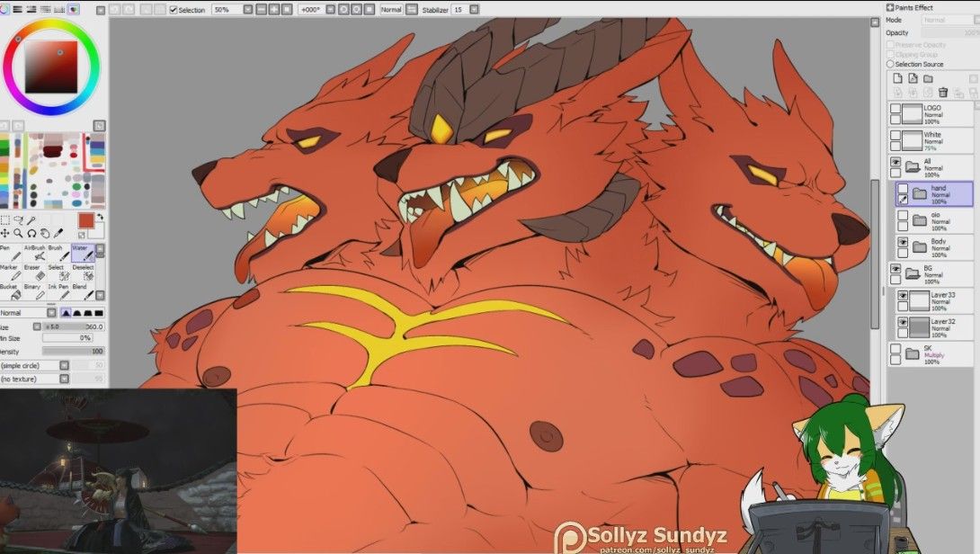The width and height of the screenshot is (980, 554).
Task: Adjust the brush Size slider
Action: [74, 326]
